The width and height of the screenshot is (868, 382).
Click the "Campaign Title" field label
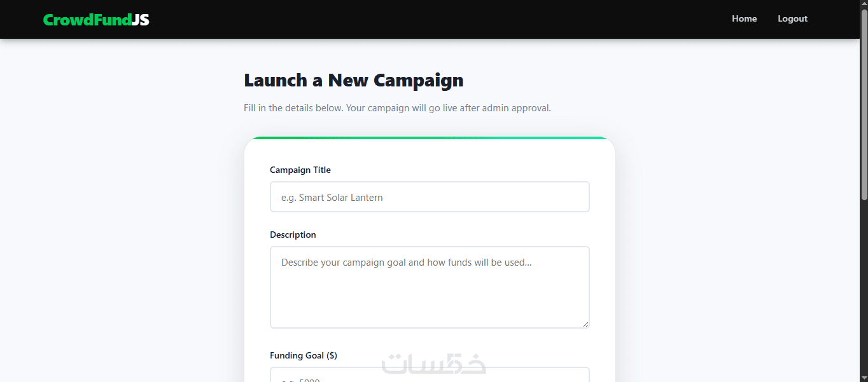300,170
